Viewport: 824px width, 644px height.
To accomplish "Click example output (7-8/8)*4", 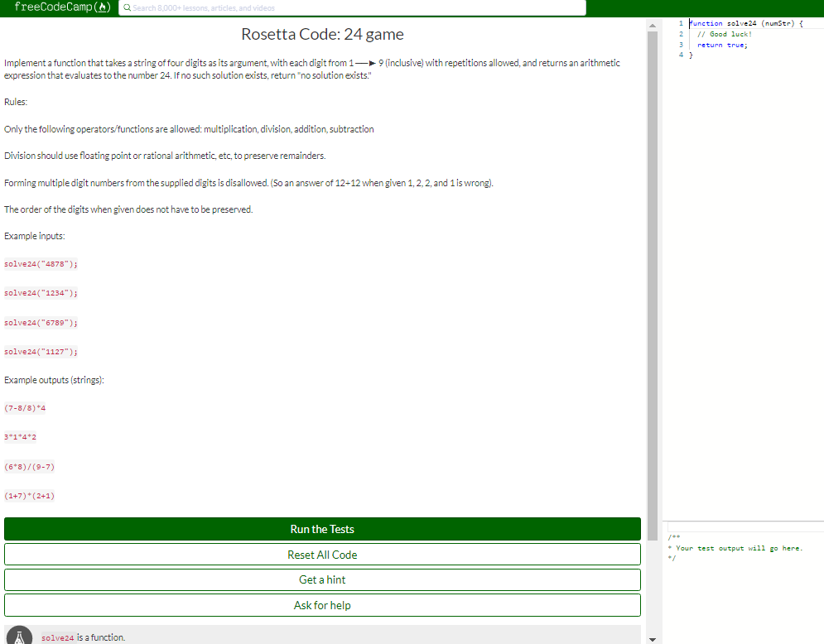I will coord(25,408).
